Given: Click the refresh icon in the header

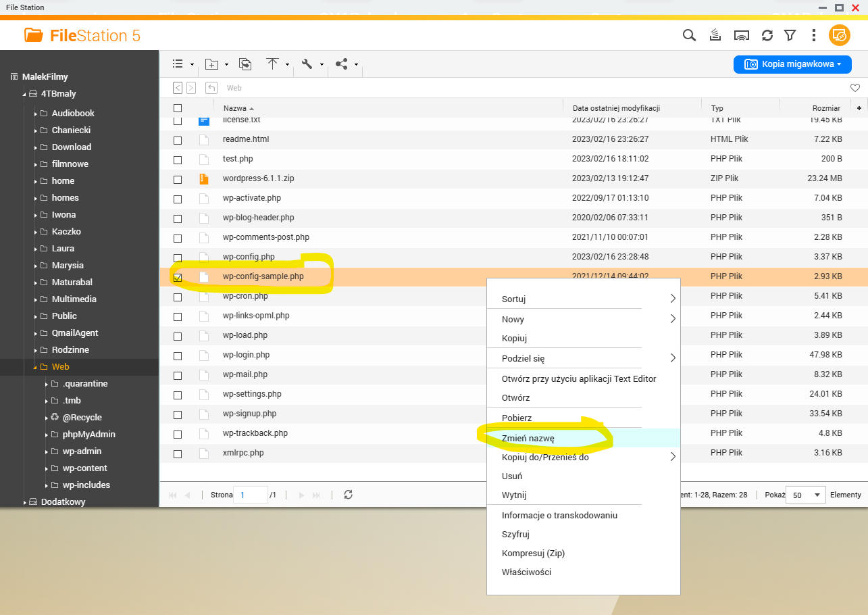Looking at the screenshot, I should (x=767, y=35).
